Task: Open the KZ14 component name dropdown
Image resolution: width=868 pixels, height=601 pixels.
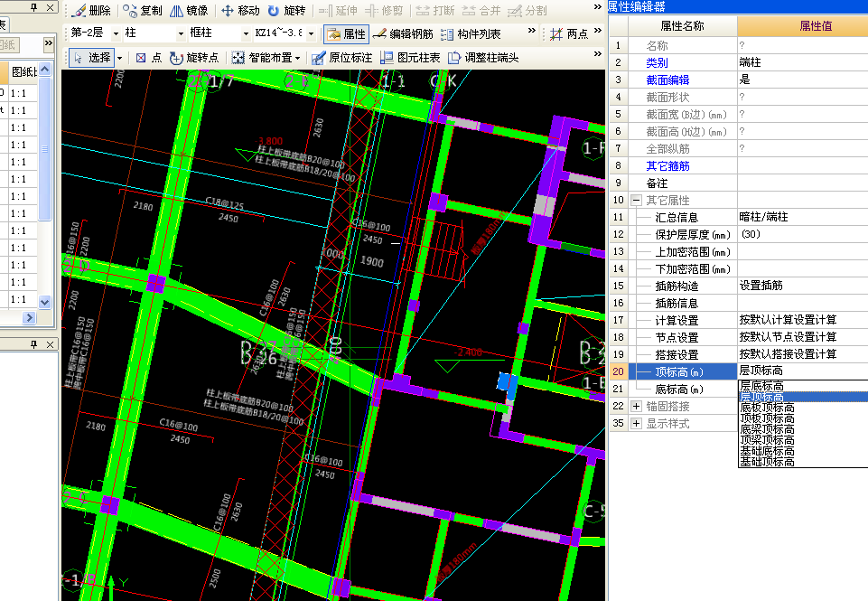Action: coord(311,33)
